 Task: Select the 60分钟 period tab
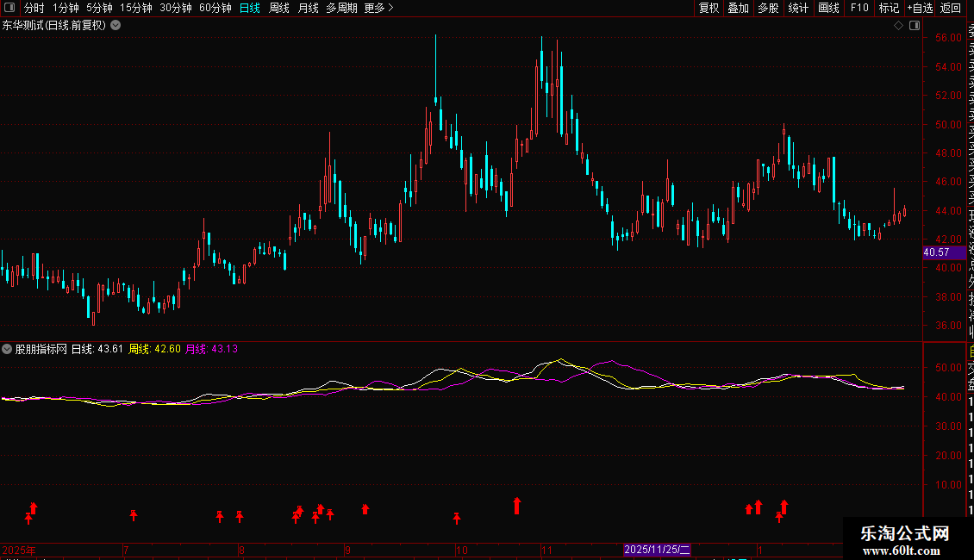pos(215,8)
